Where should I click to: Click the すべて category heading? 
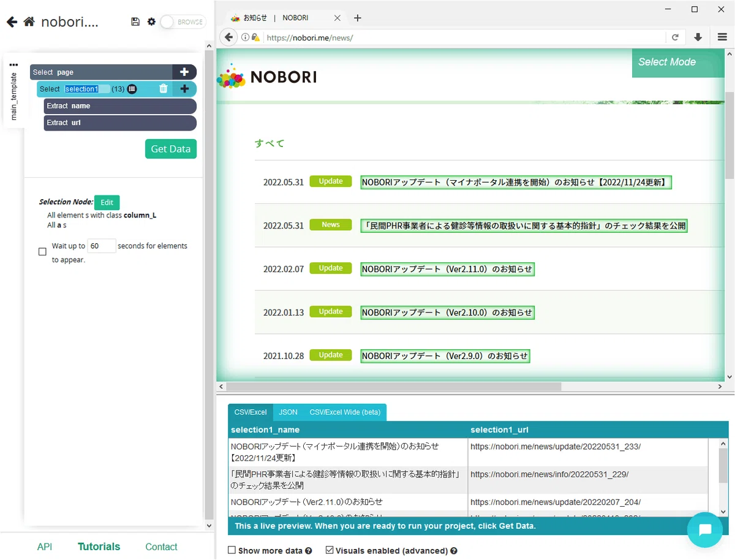[x=269, y=143]
